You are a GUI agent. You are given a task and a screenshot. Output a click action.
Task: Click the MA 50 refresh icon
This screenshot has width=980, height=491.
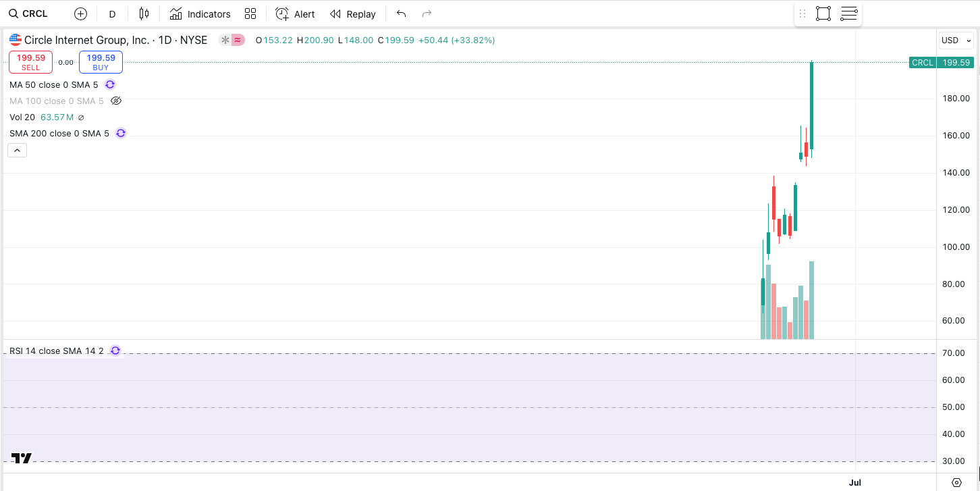[110, 84]
